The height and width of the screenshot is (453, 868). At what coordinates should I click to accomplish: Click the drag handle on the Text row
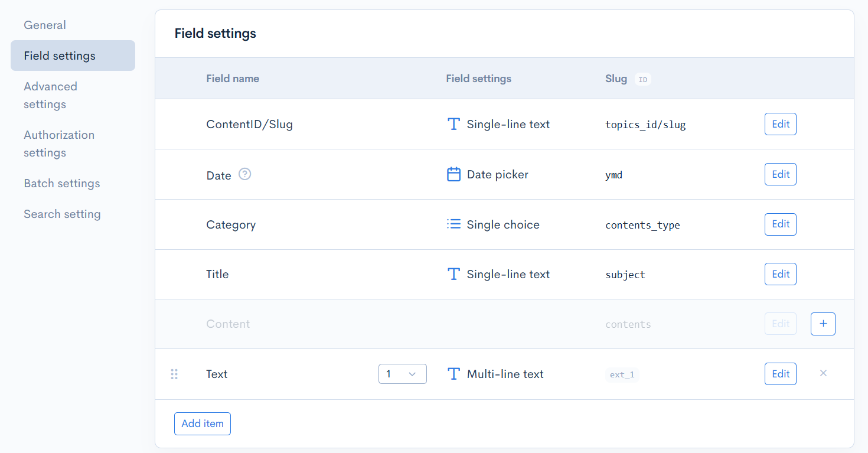[174, 373]
